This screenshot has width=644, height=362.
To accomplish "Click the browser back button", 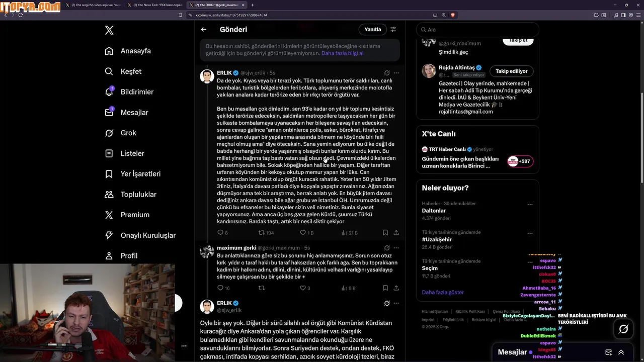I will tap(6, 15).
